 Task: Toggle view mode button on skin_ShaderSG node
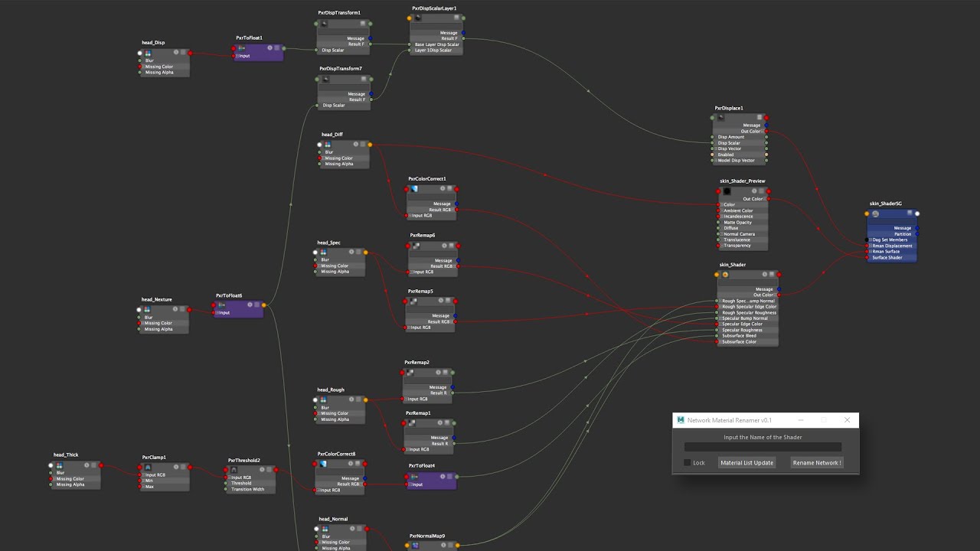click(910, 214)
